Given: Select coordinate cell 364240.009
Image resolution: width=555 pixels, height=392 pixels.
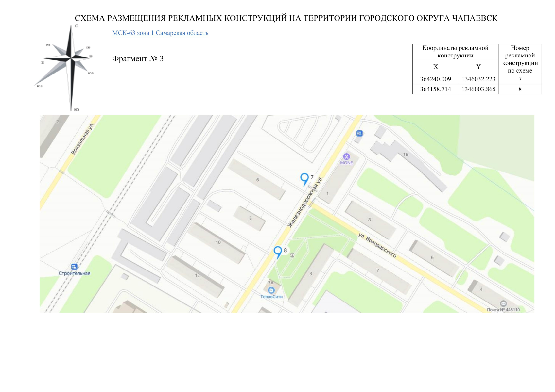Looking at the screenshot, I should pos(436,79).
